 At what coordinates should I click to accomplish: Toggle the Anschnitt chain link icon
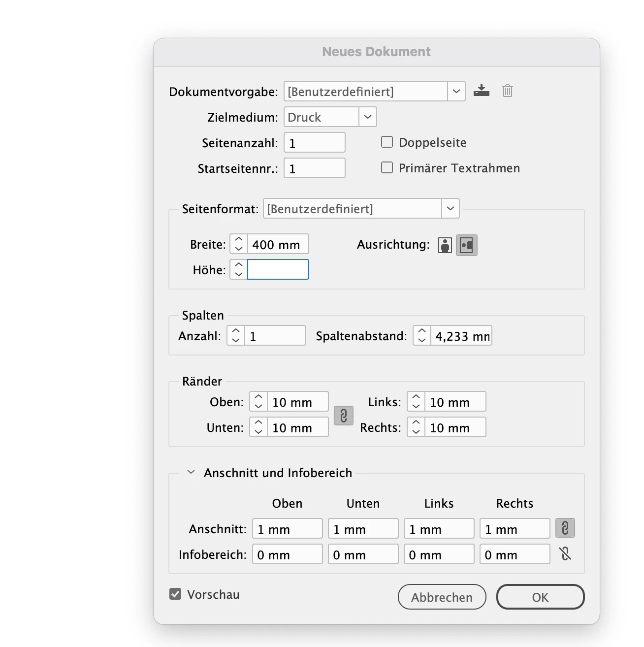coord(565,528)
